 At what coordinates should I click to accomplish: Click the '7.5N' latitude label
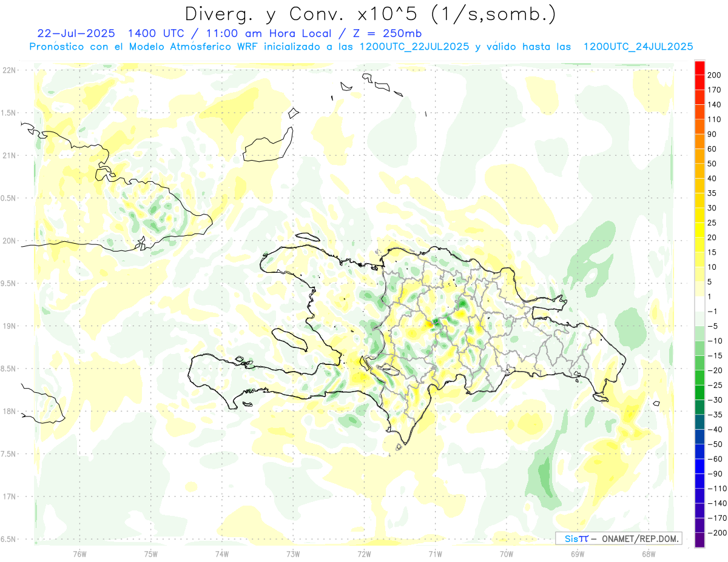click(x=9, y=454)
